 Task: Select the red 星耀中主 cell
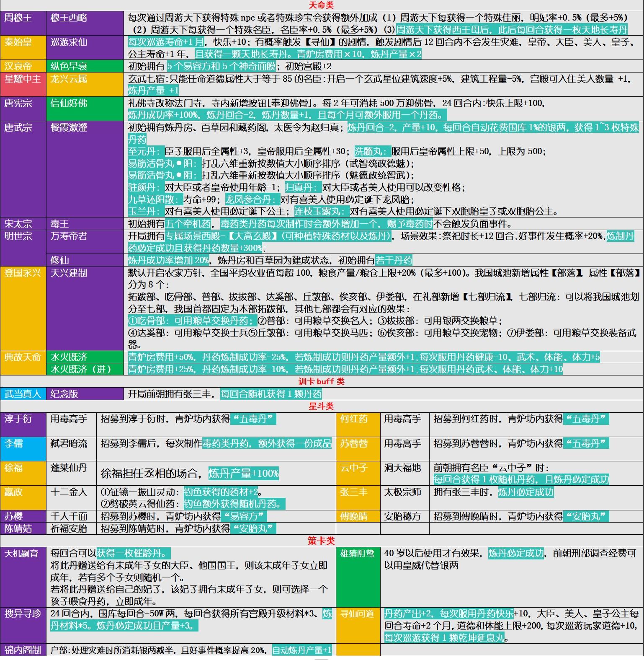click(23, 84)
